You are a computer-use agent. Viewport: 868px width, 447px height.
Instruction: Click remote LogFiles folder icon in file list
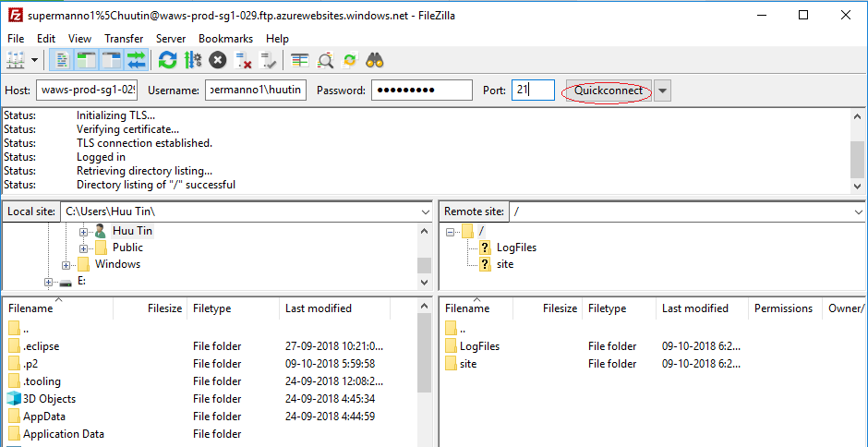[x=452, y=346]
